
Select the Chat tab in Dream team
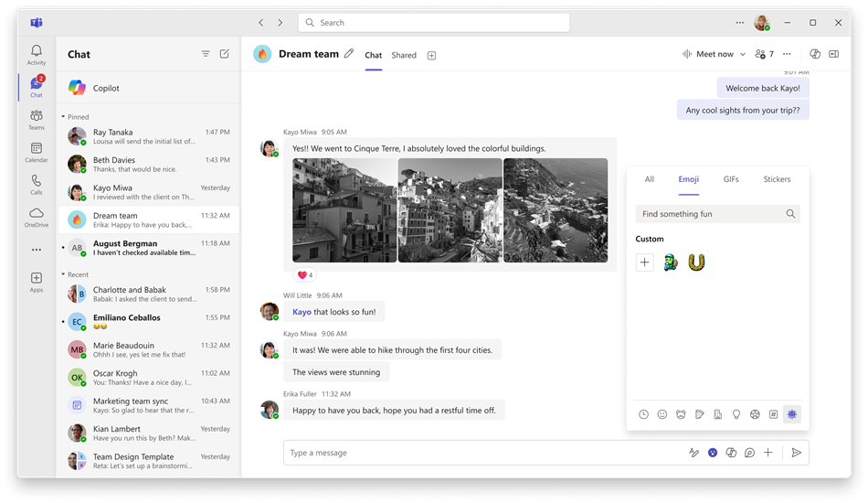(x=373, y=56)
